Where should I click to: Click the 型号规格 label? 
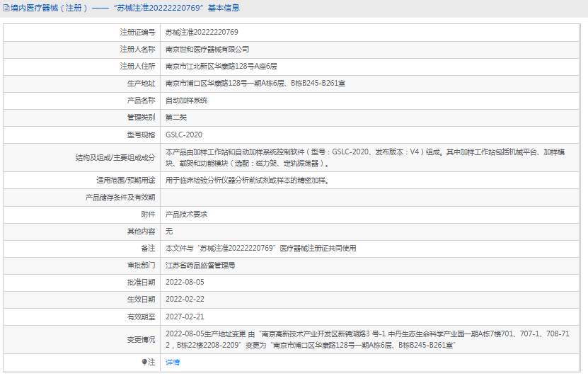[141, 135]
